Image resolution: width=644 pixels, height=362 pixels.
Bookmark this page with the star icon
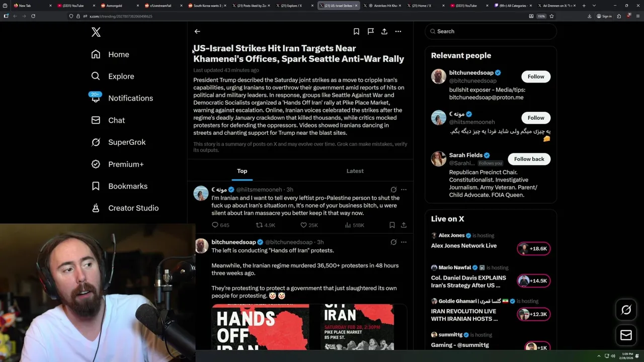pyautogui.click(x=551, y=16)
